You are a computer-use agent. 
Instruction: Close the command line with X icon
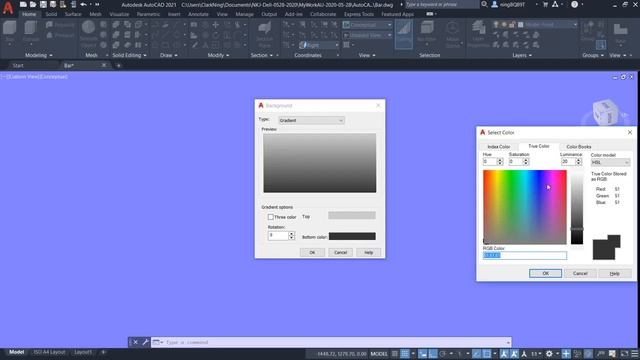pos(135,342)
